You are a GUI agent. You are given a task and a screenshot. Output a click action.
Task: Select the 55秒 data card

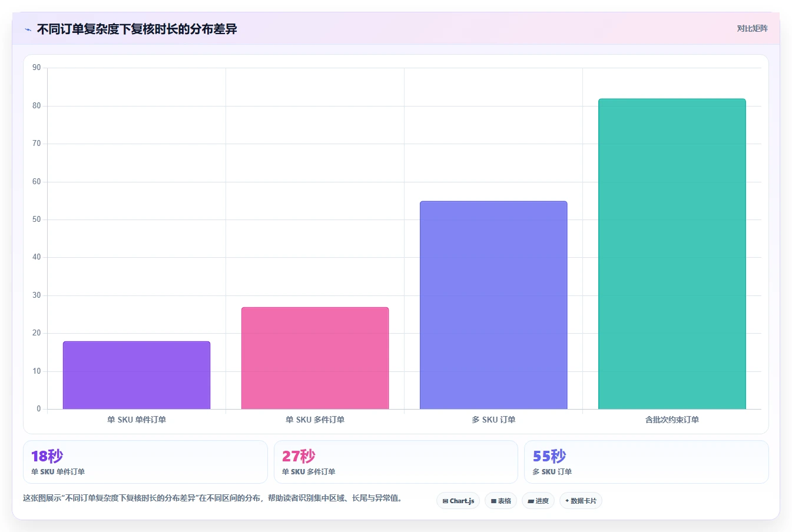tap(647, 462)
